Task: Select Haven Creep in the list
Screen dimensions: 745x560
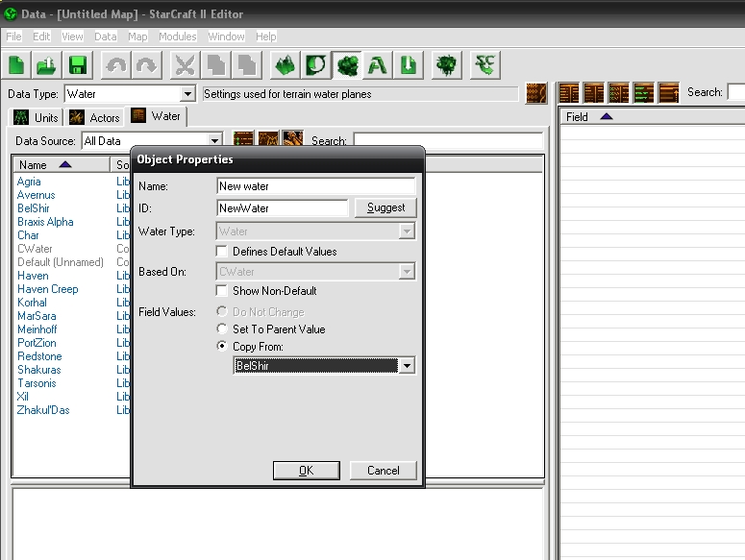Action: 48,289
